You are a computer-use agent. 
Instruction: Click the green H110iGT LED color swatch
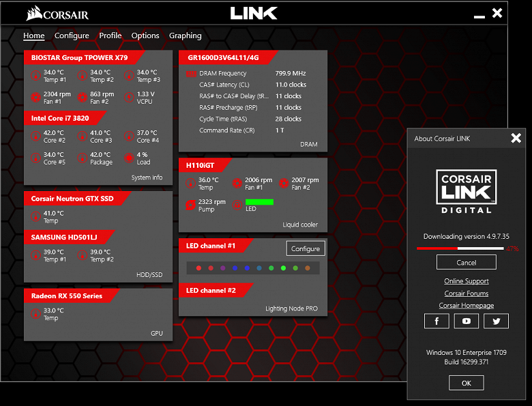coord(259,202)
